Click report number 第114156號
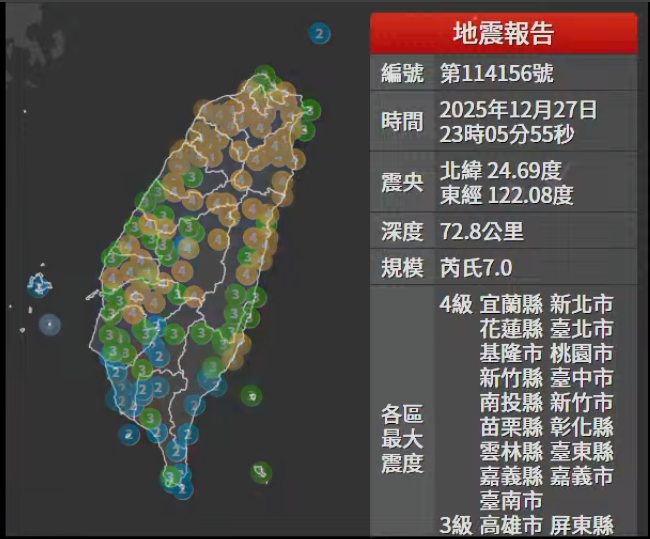 pyautogui.click(x=496, y=73)
